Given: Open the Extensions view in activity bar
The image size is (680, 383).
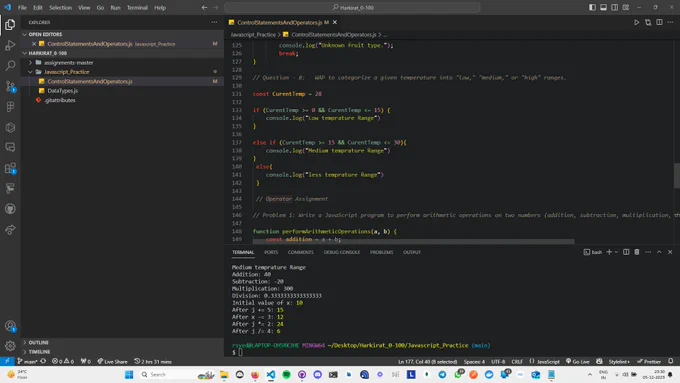Looking at the screenshot, I should pos(10,168).
